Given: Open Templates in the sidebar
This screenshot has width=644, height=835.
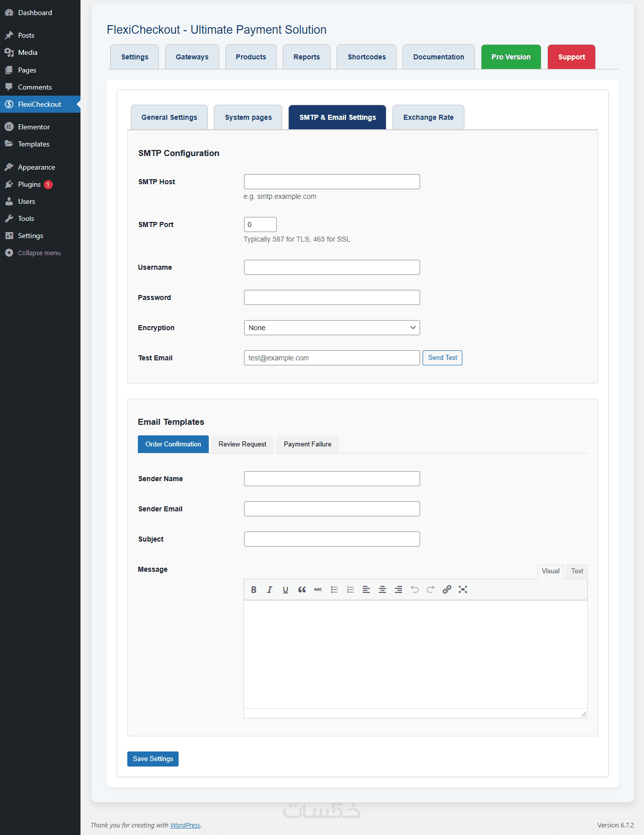Looking at the screenshot, I should (x=40, y=144).
